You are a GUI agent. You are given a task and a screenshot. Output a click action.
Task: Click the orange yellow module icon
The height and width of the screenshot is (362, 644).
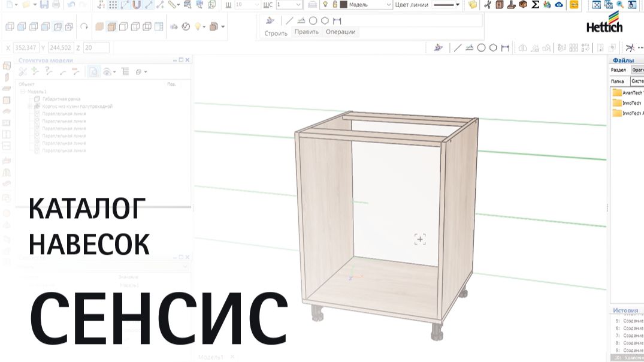[x=574, y=5]
